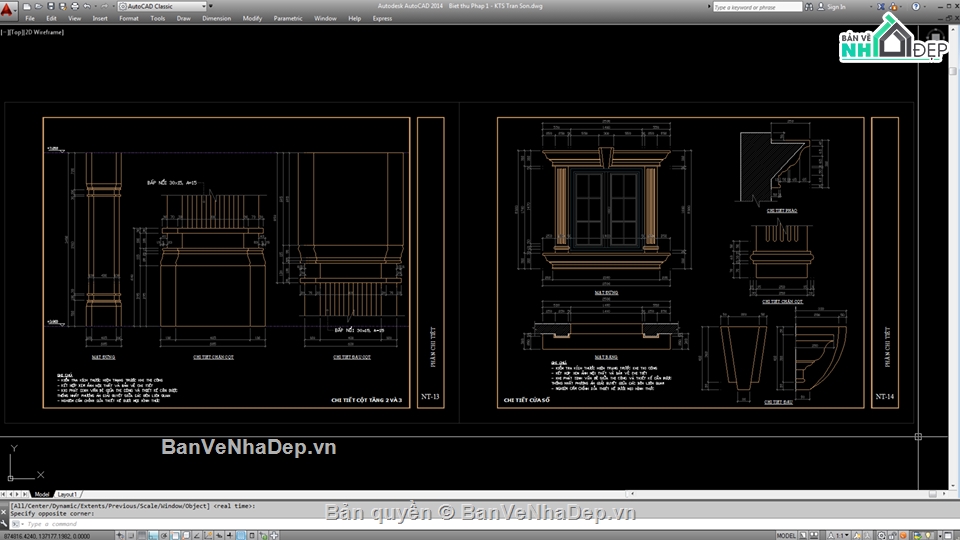Click the Open file icon
This screenshot has height=540, width=960.
coord(39,6)
